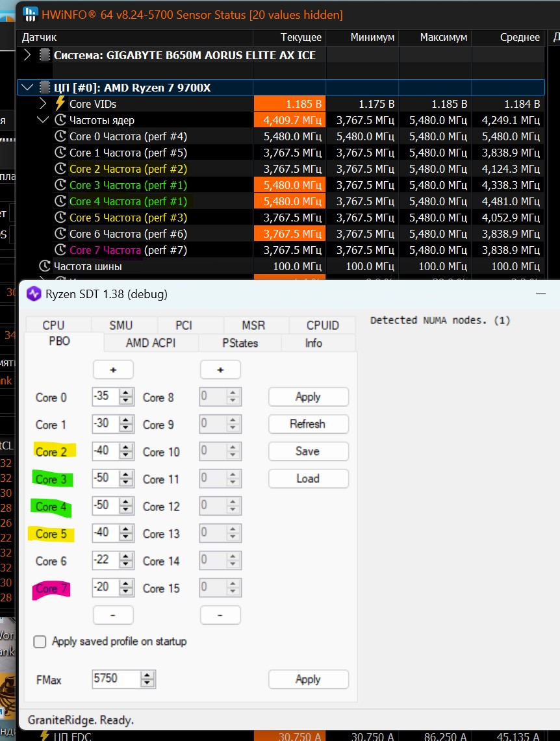Click the chip icon beside Система GIGABYTE row
Image resolution: width=560 pixels, height=741 pixels.
pyautogui.click(x=44, y=55)
